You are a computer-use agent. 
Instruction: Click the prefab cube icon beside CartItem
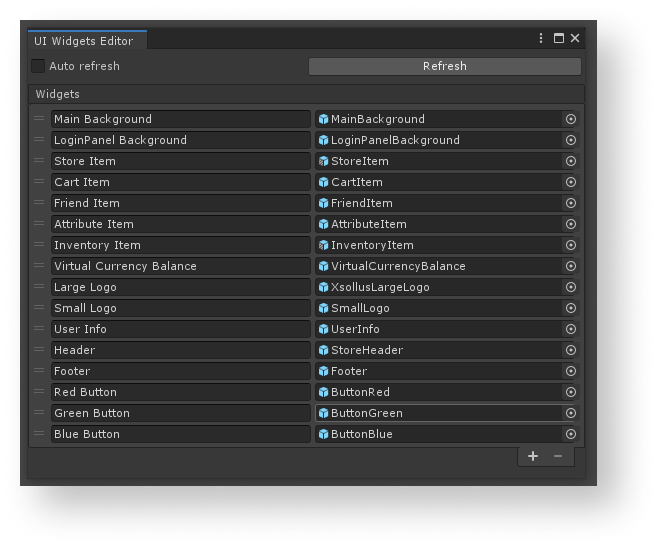324,182
